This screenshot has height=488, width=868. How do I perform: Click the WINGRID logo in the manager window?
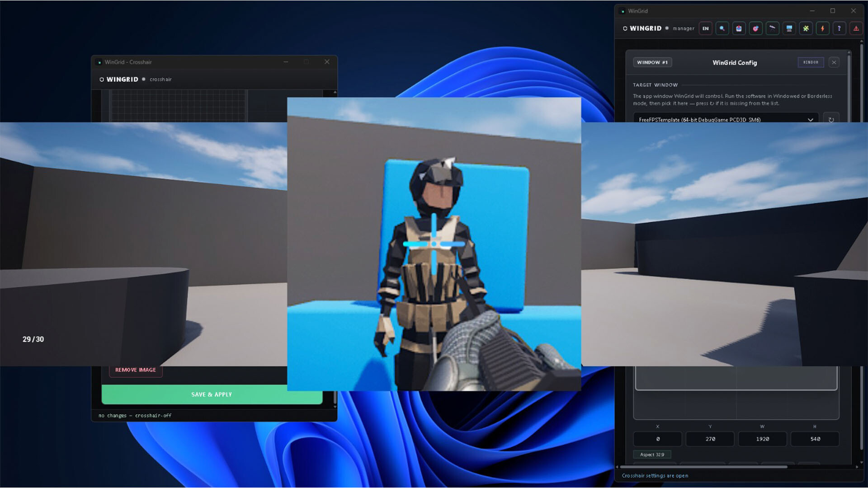(642, 28)
